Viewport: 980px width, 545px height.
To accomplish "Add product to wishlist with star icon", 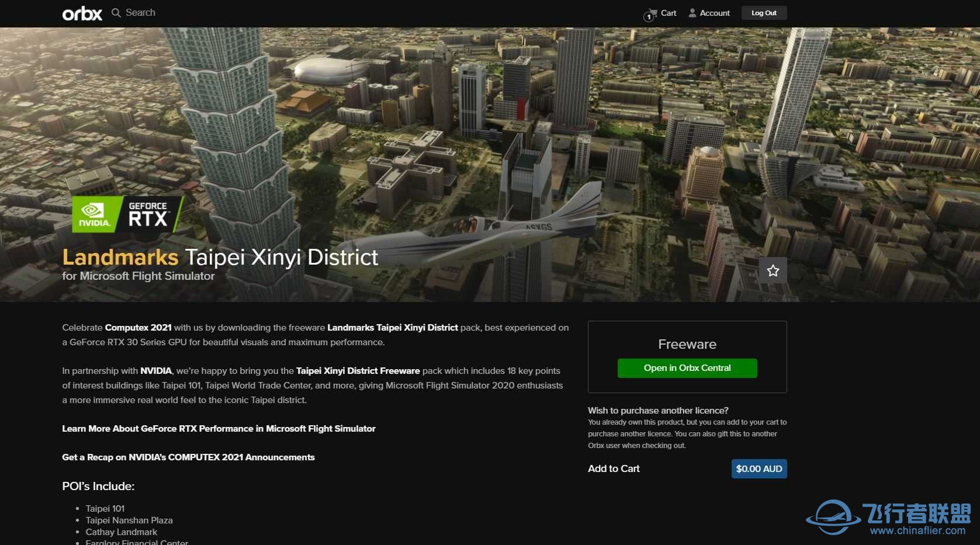I will (773, 270).
